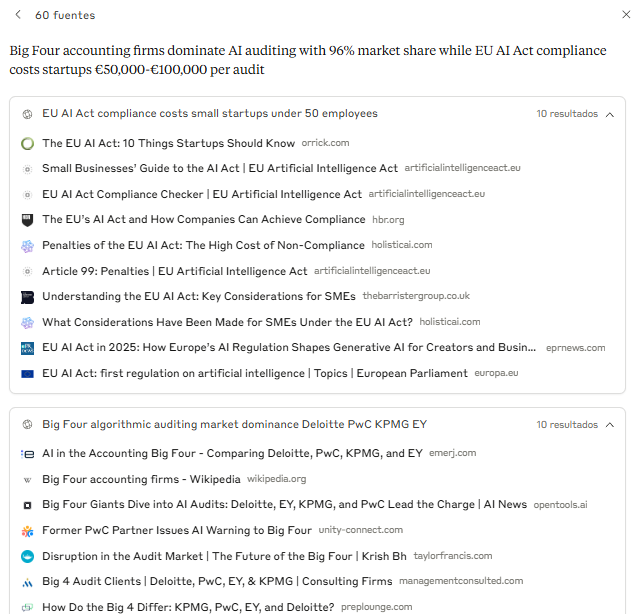
Task: Collapse the EU AI Act compliance costs results
Action: tap(609, 114)
